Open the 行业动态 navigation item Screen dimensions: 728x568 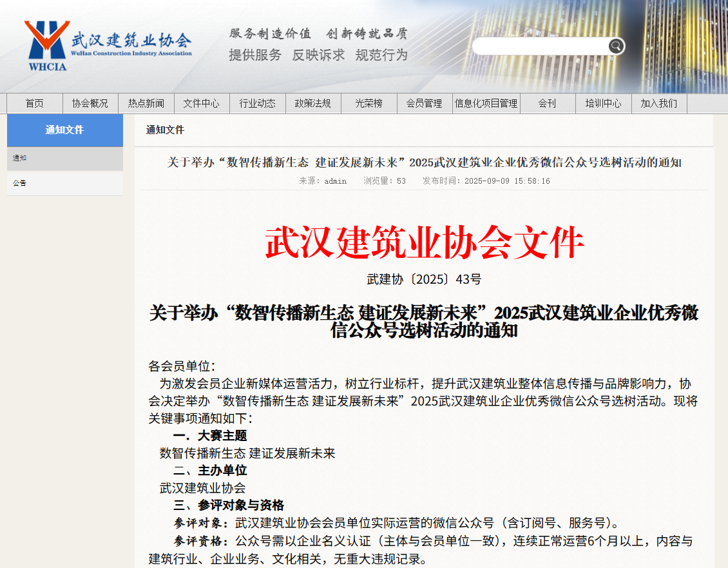pos(258,103)
